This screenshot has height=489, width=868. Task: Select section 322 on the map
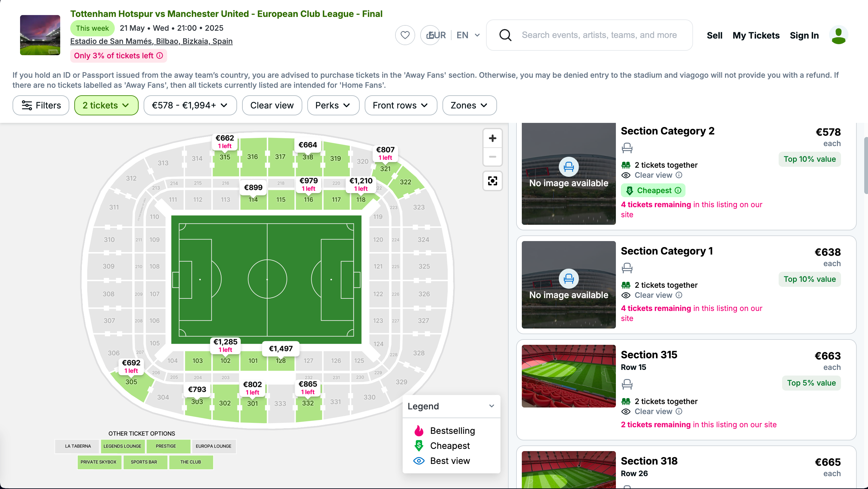tap(405, 182)
